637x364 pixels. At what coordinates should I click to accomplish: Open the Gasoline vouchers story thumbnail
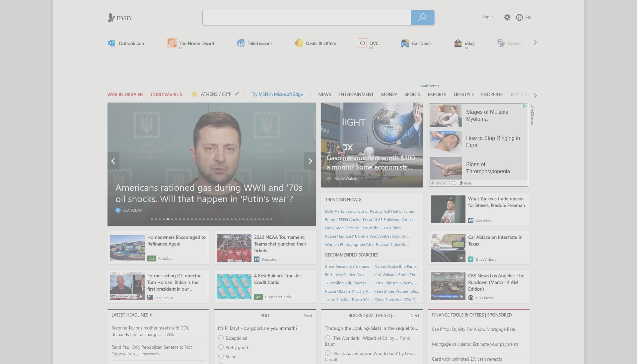[x=372, y=145]
